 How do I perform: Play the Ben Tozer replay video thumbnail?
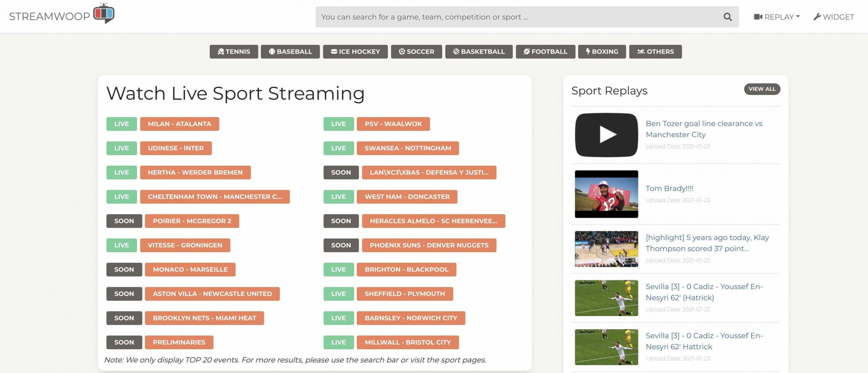[606, 135]
